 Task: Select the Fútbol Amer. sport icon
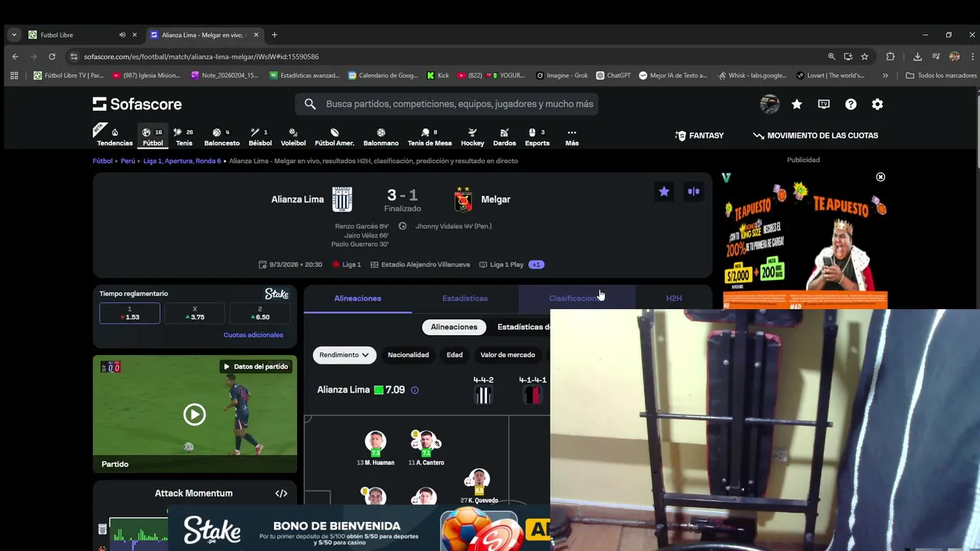pos(335,132)
